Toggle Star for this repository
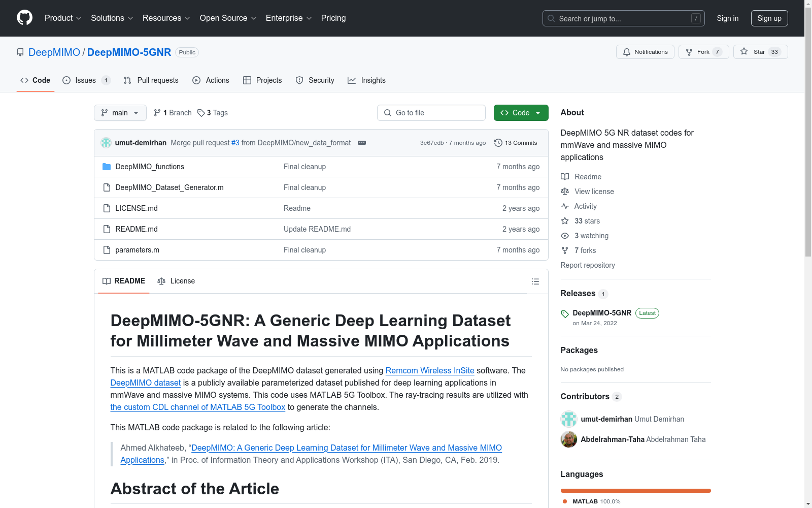812x508 pixels. [760, 51]
